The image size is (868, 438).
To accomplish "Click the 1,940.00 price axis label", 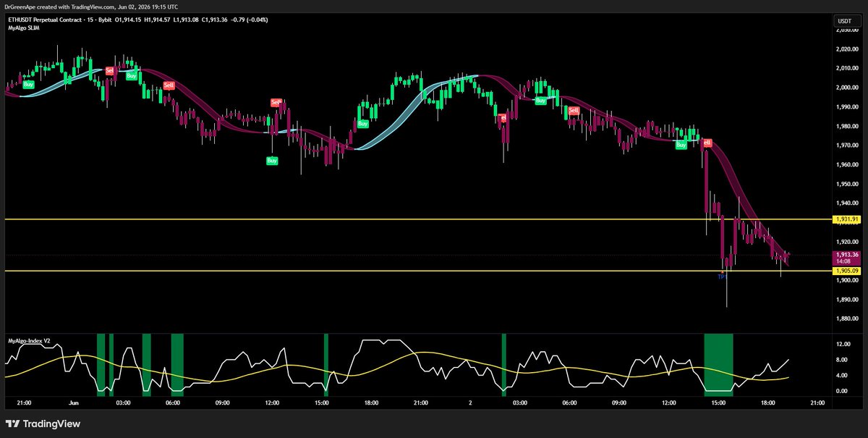I will 846,203.
